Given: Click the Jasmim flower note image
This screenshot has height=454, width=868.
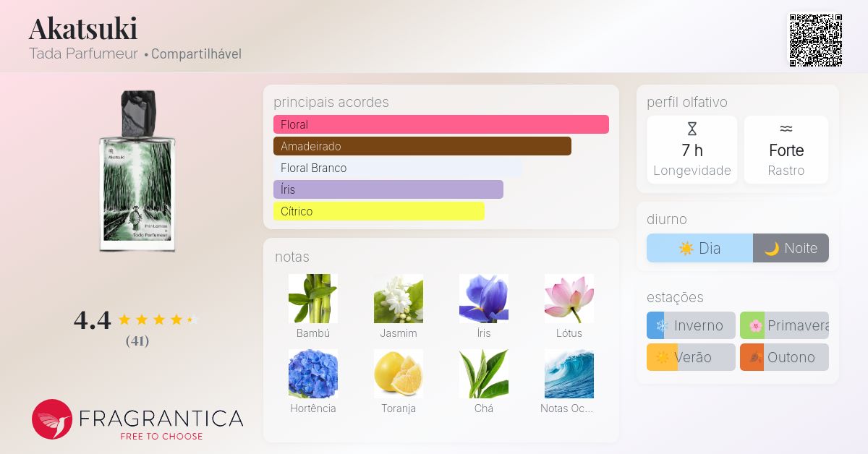Looking at the screenshot, I should tap(399, 299).
